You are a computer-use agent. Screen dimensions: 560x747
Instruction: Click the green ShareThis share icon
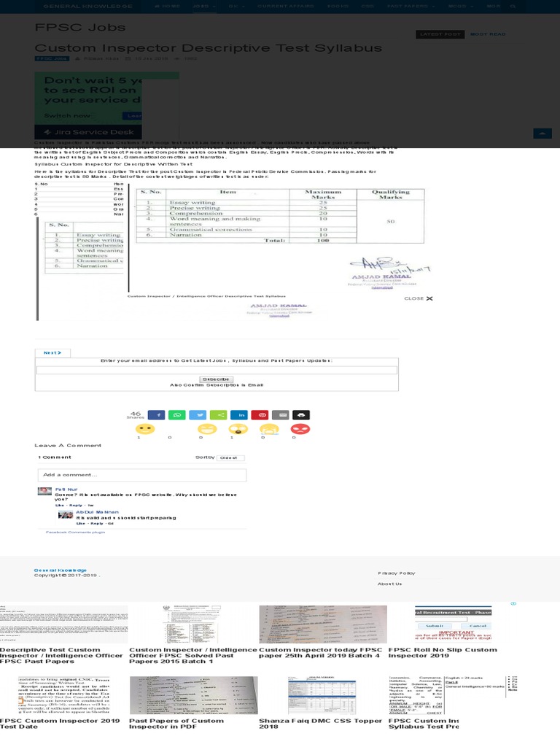pyautogui.click(x=219, y=415)
